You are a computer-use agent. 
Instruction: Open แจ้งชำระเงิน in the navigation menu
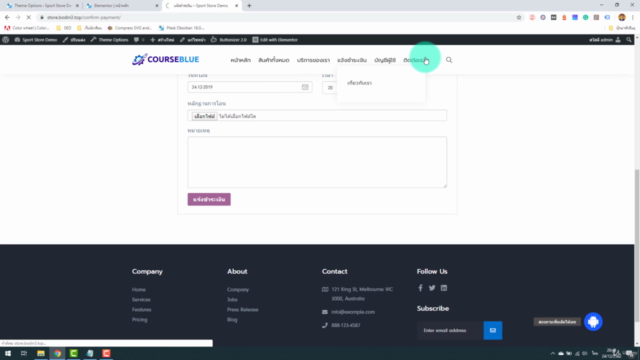click(352, 60)
